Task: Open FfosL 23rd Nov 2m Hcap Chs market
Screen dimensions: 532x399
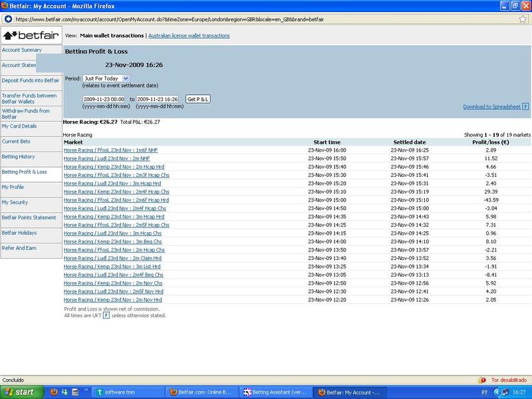Action: coord(114,250)
